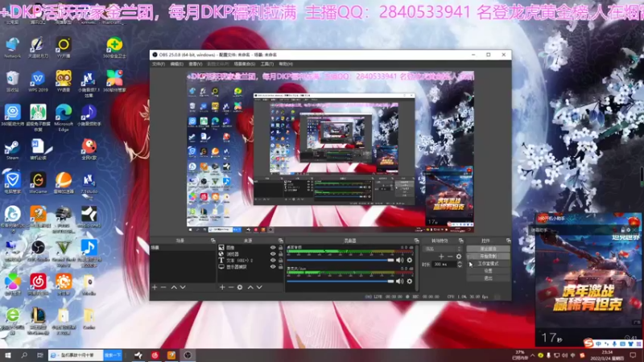Screen dimensions: 644x362
Task: Open source properties gear in Sources panel
Action: (240, 287)
